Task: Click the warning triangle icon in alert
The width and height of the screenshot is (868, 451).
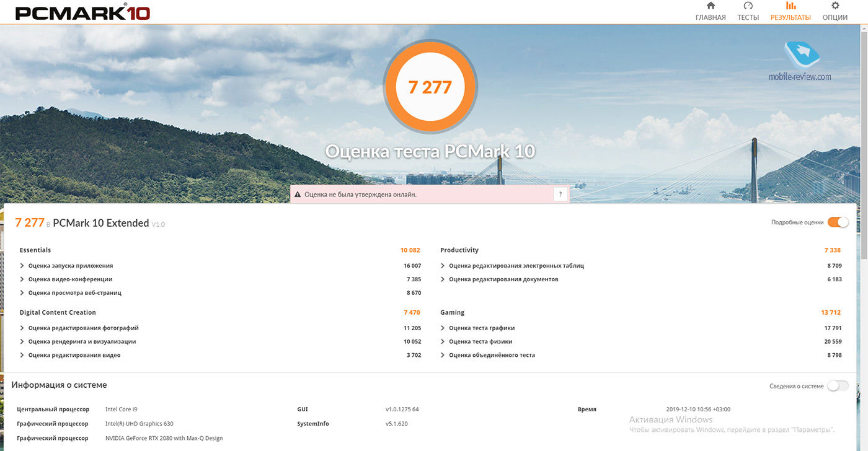Action: click(x=298, y=195)
